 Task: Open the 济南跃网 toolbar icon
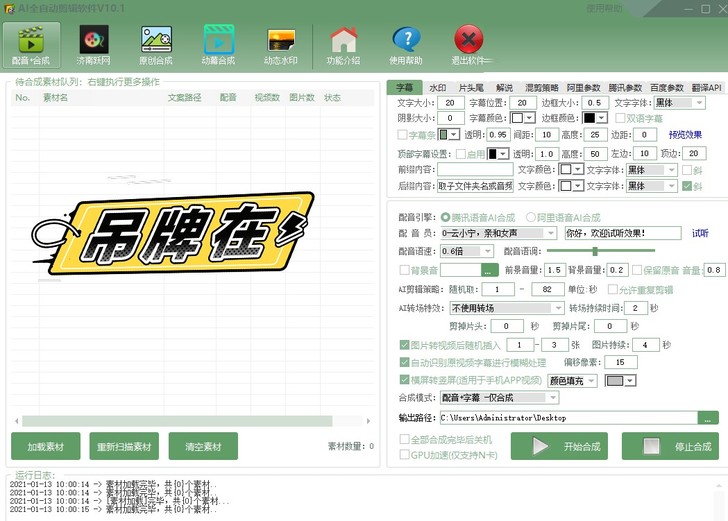94,46
